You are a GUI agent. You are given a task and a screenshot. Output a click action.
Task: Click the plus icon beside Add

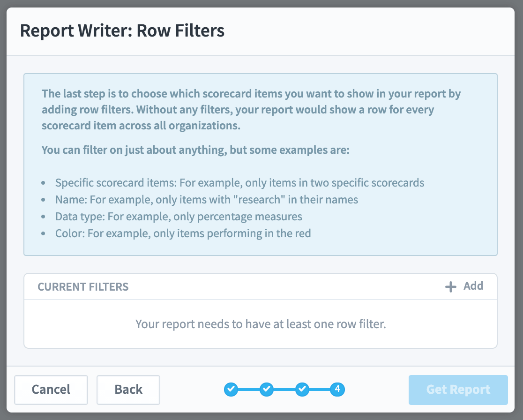coord(451,287)
